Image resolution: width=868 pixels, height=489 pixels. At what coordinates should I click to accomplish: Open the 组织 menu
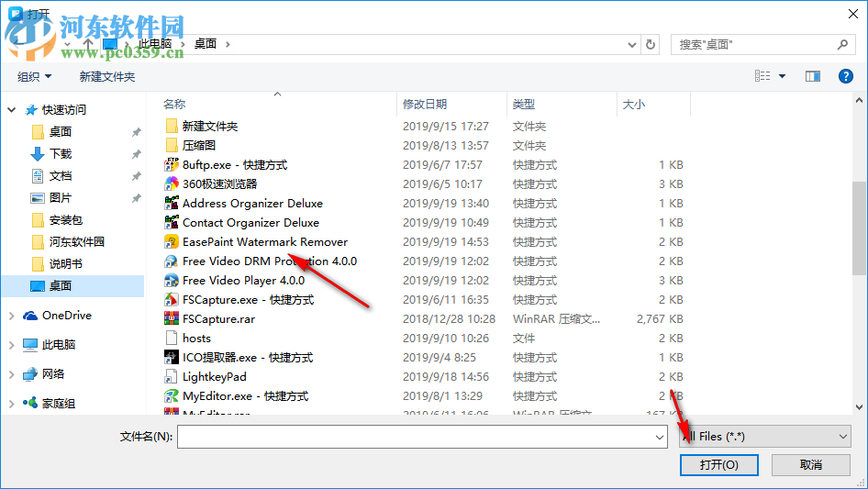coord(34,76)
